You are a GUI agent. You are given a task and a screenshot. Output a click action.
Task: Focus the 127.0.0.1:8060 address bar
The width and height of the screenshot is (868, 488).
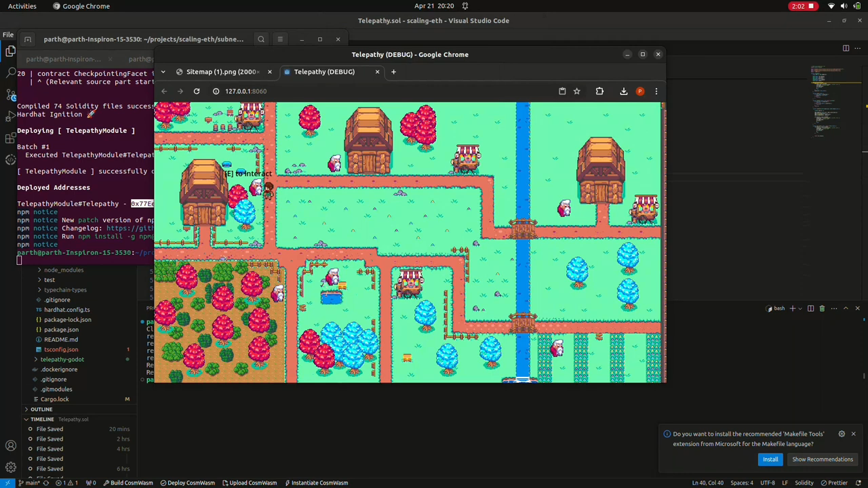pos(383,91)
